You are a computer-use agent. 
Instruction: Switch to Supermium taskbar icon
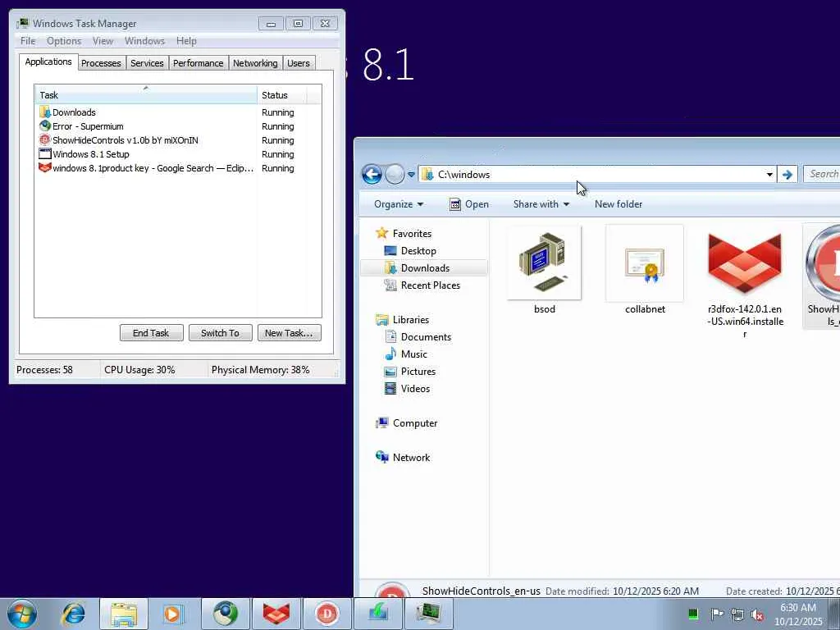(x=226, y=614)
